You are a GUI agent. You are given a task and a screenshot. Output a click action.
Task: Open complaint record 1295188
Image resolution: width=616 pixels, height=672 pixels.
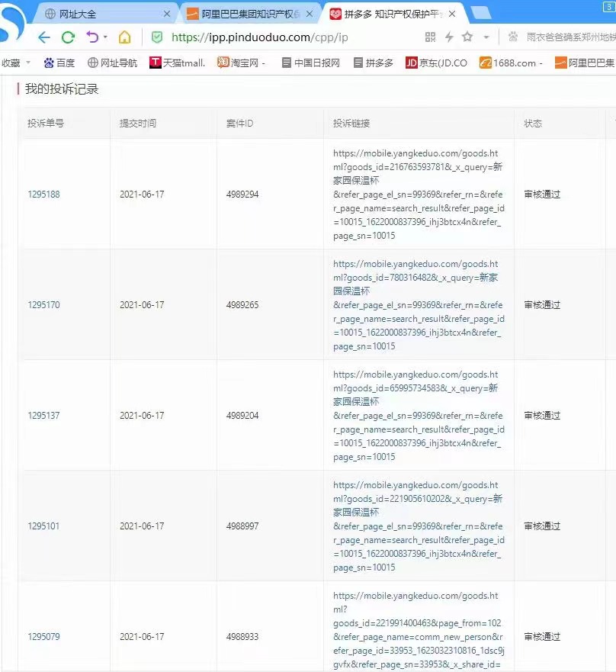(43, 194)
